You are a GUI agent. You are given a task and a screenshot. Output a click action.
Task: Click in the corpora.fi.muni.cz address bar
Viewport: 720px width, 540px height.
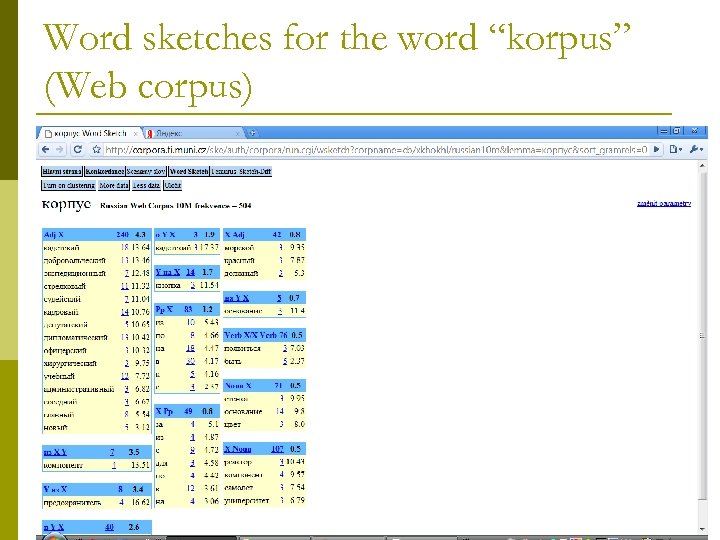(376, 150)
